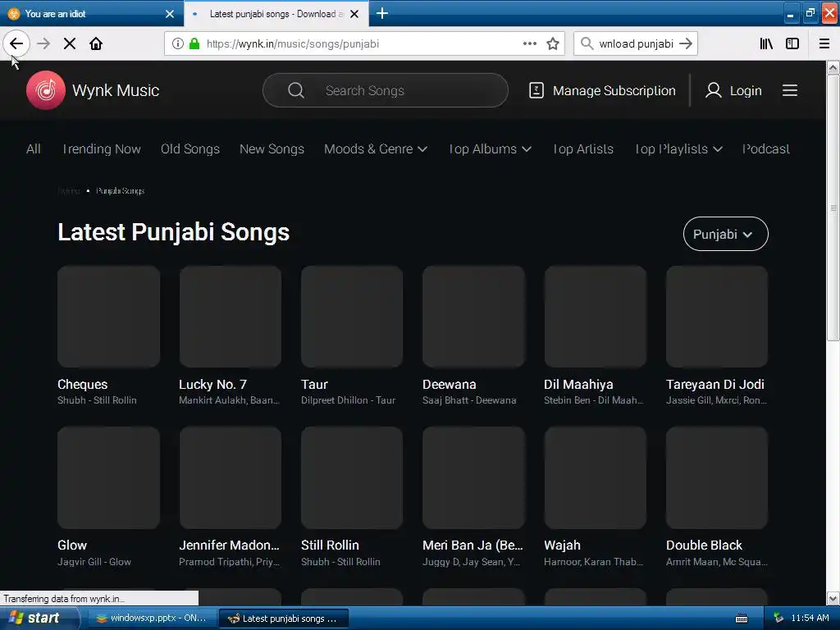Click 'Jagvir Gill - Glow' subtitle
Viewport: 840px width, 630px height.
pos(94,561)
